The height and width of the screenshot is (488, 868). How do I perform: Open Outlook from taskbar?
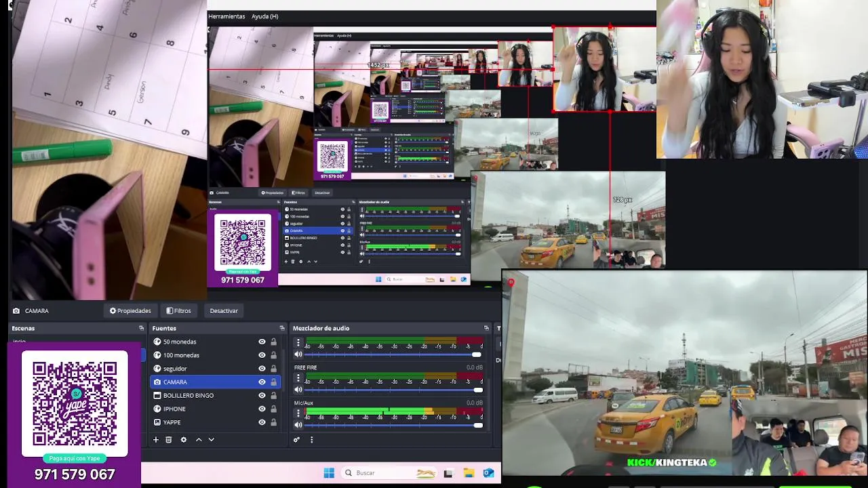[x=488, y=473]
